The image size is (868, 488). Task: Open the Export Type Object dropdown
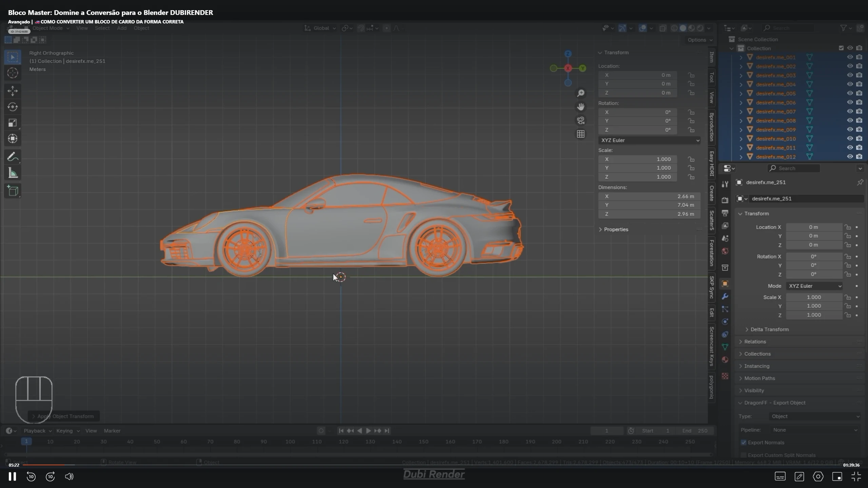pos(815,416)
